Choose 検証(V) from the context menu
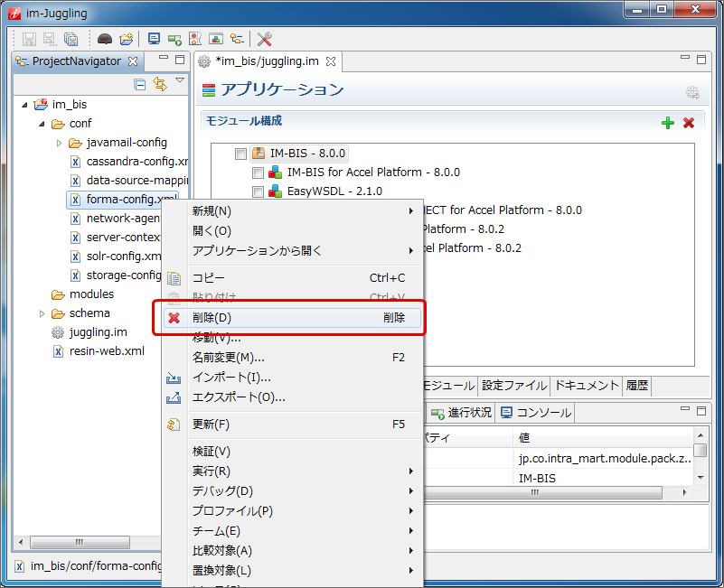Image resolution: width=724 pixels, height=588 pixels. (x=292, y=452)
